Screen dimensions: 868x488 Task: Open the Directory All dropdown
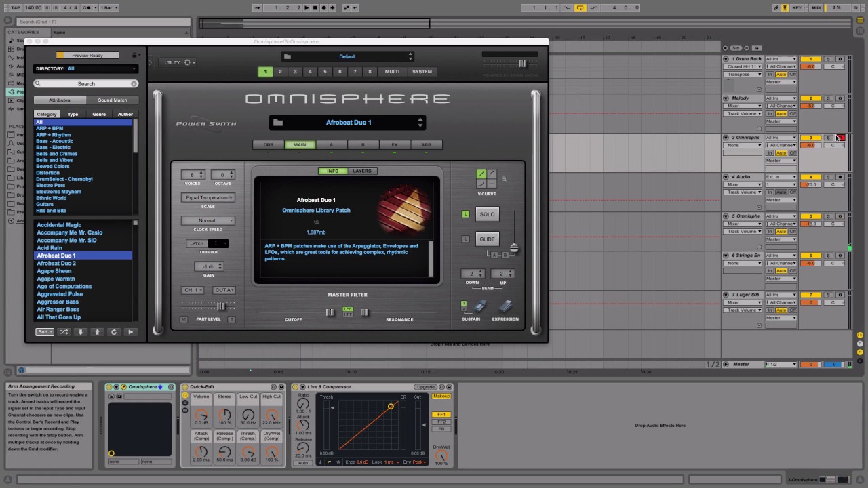(x=85, y=68)
